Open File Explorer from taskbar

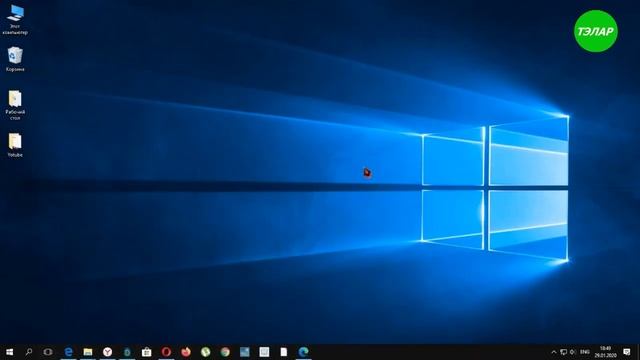coord(88,352)
